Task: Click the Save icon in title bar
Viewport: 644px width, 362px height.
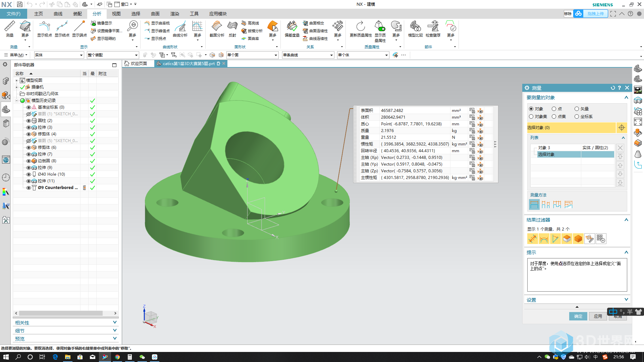Action: point(20,4)
